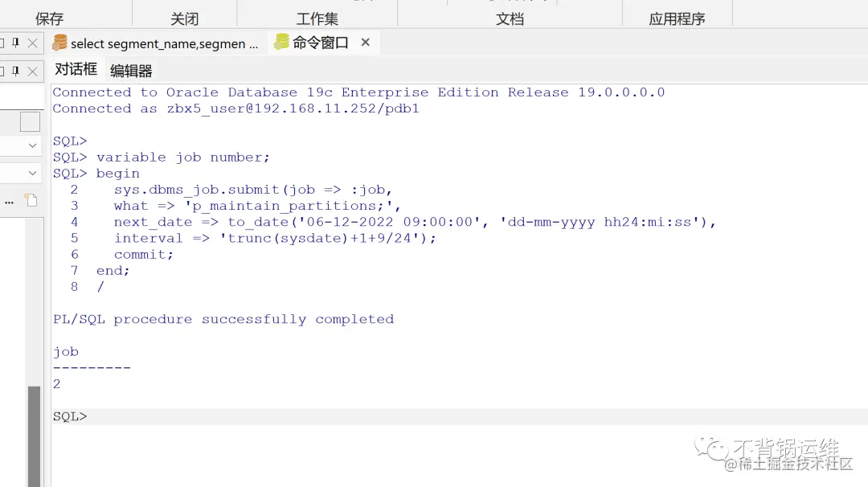Close the upper left docked panel

click(x=33, y=43)
